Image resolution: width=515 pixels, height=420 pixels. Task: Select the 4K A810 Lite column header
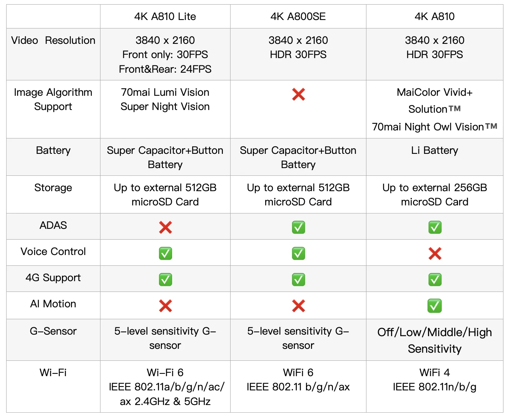(165, 17)
